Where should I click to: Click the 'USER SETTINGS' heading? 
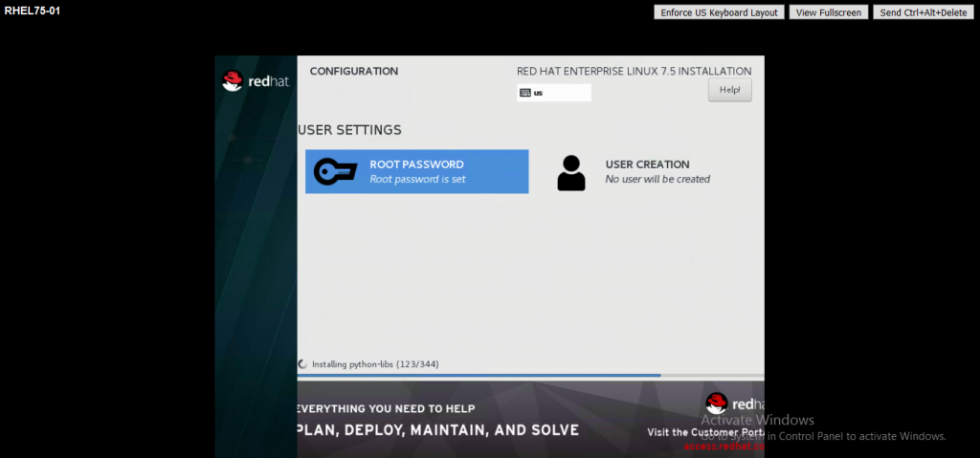(x=349, y=130)
